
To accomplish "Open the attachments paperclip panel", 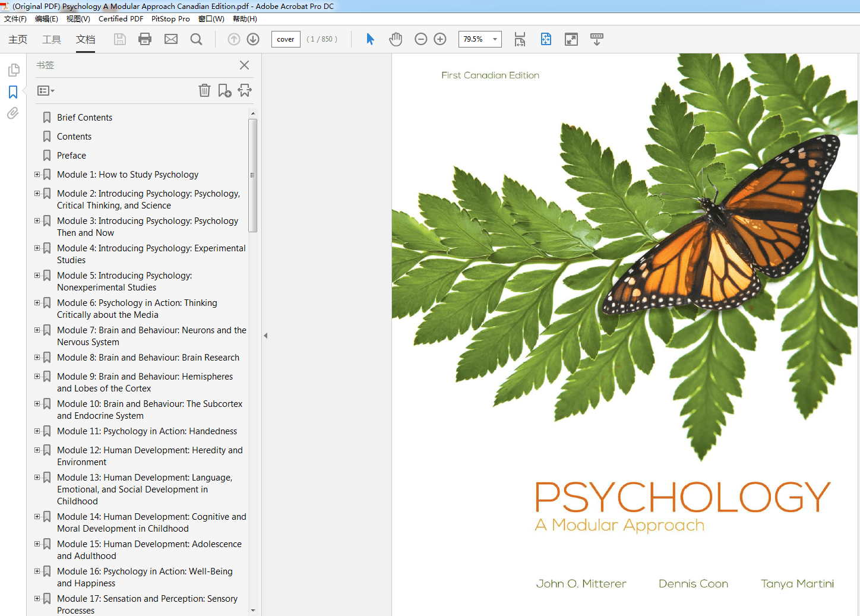I will tap(13, 113).
